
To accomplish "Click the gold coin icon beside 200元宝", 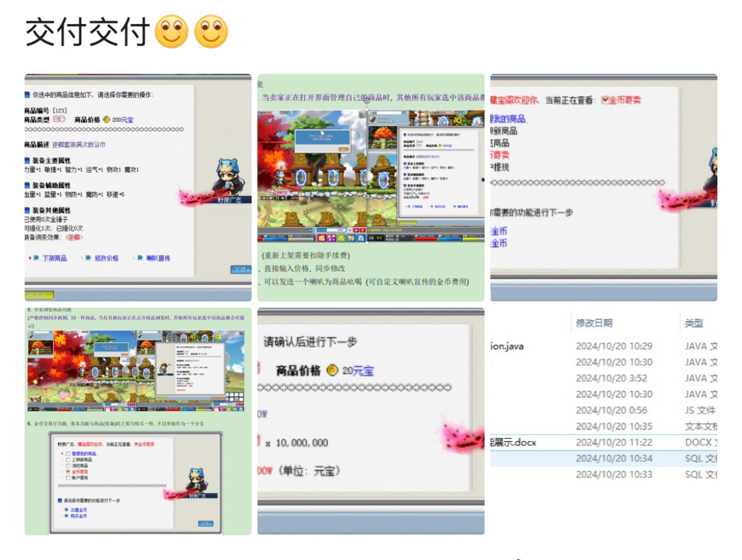I will point(106,119).
